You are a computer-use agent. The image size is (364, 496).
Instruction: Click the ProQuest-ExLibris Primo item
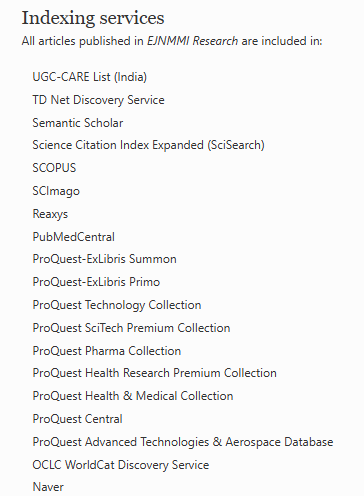click(x=96, y=282)
